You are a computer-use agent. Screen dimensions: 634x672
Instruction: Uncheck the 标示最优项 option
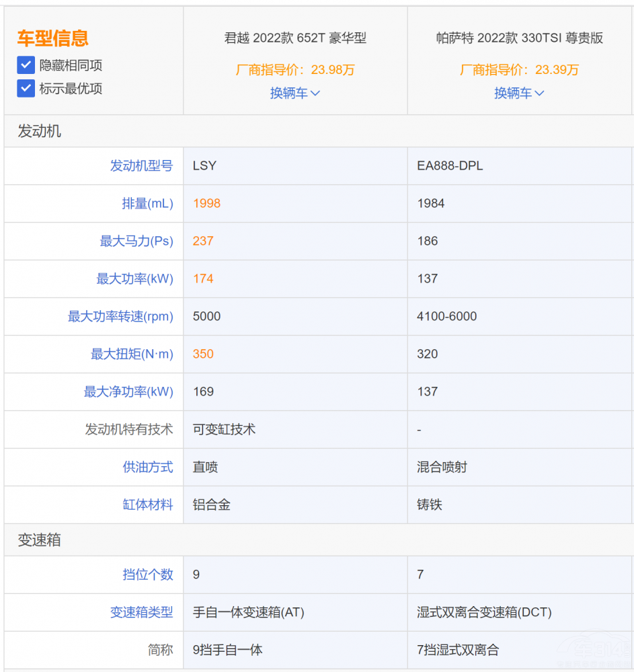(x=25, y=88)
